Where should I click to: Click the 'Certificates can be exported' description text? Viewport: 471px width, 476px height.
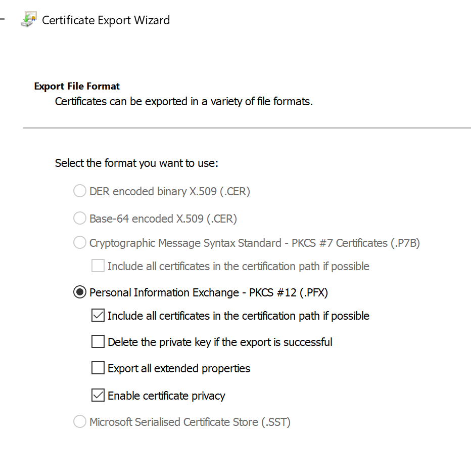pyautogui.click(x=184, y=101)
